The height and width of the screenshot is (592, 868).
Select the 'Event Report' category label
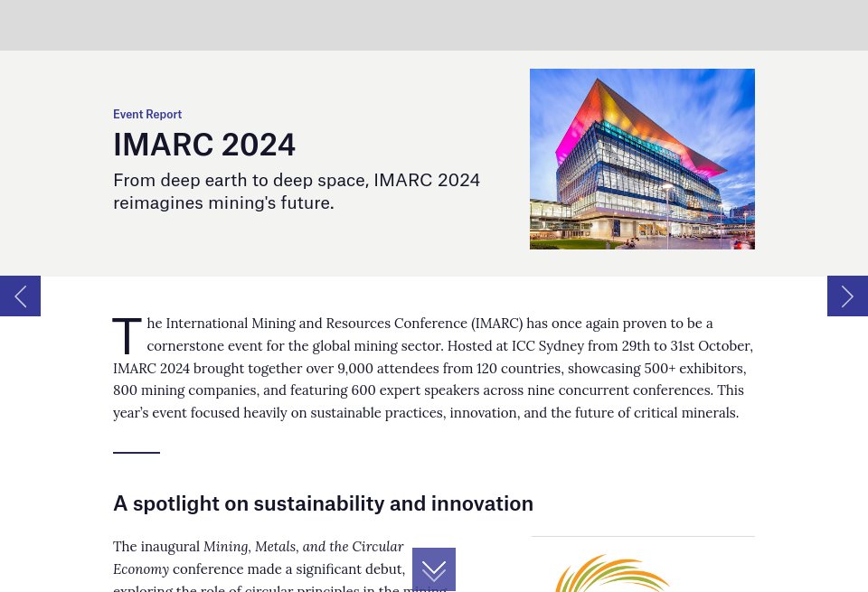147,114
